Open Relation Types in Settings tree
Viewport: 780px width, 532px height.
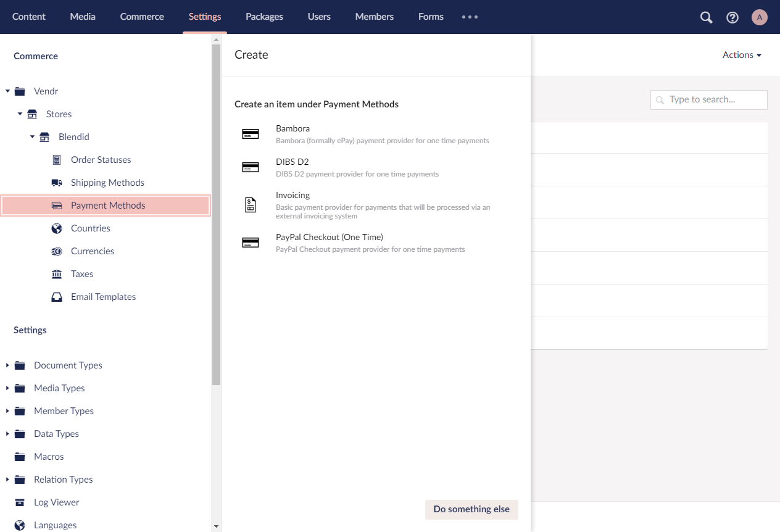point(64,480)
